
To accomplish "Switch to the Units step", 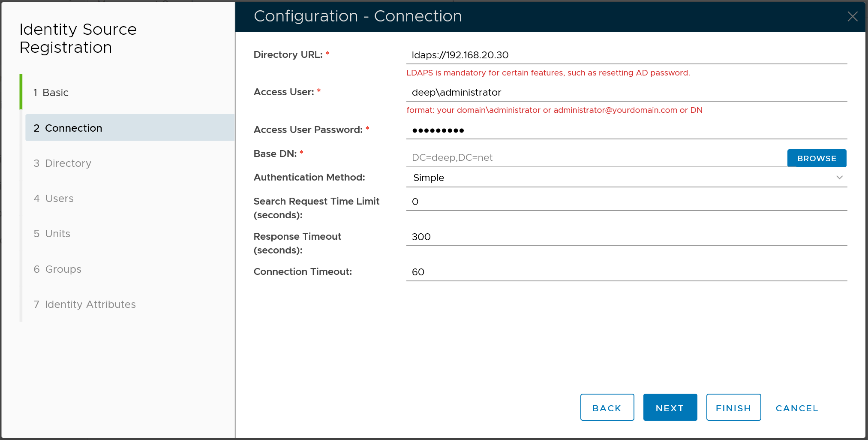I will coord(57,234).
